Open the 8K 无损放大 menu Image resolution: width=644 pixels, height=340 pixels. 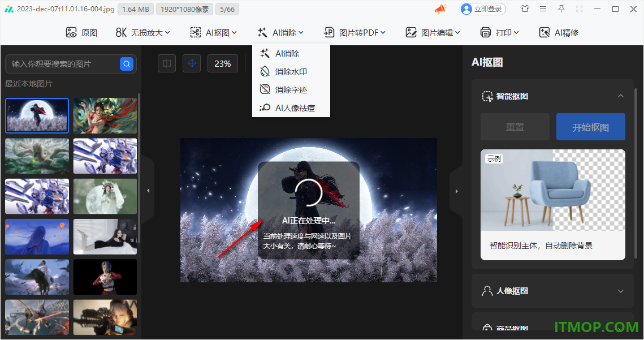click(x=142, y=32)
